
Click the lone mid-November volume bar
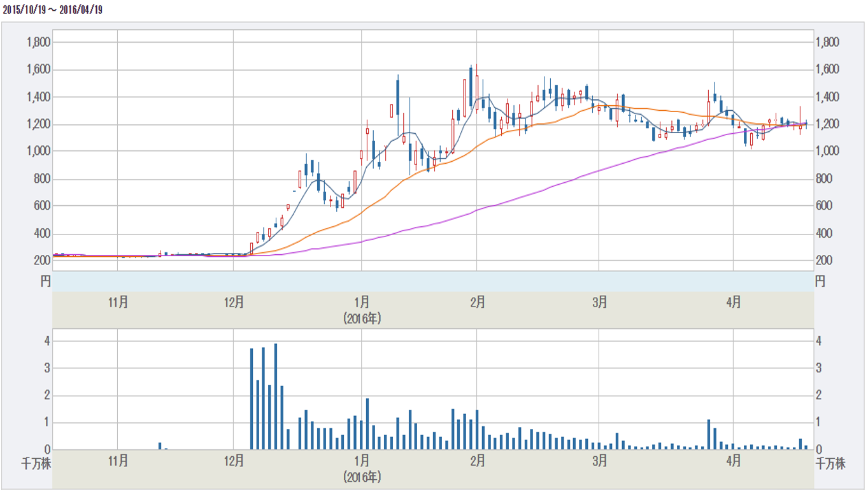160,446
